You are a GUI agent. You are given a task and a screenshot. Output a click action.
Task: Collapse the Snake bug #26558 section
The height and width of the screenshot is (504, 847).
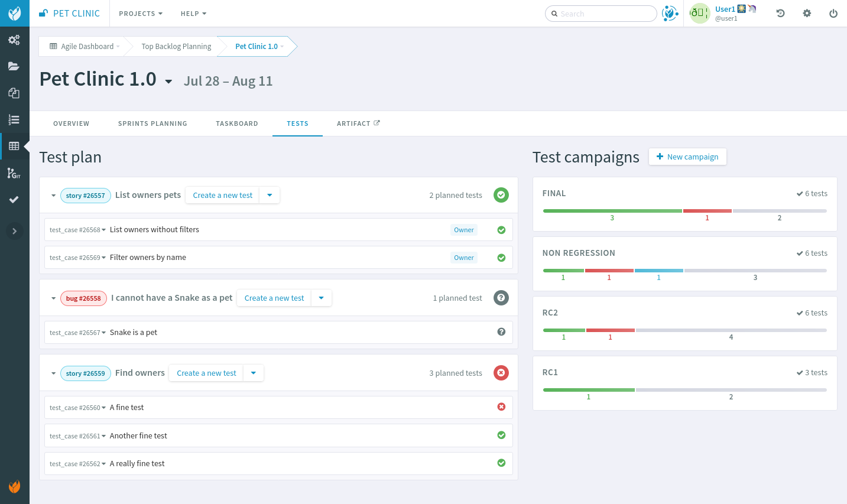(53, 298)
